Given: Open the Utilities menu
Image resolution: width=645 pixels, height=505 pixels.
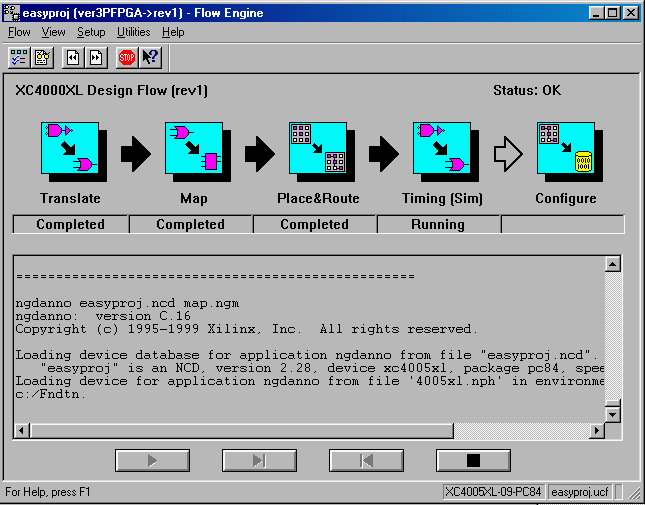Looking at the screenshot, I should pos(133,32).
